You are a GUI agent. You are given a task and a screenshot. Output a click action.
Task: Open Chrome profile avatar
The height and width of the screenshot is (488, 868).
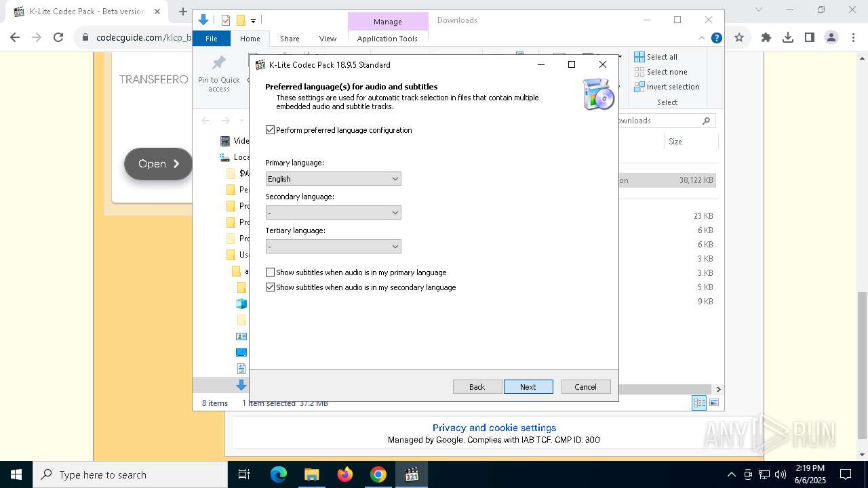(x=831, y=38)
